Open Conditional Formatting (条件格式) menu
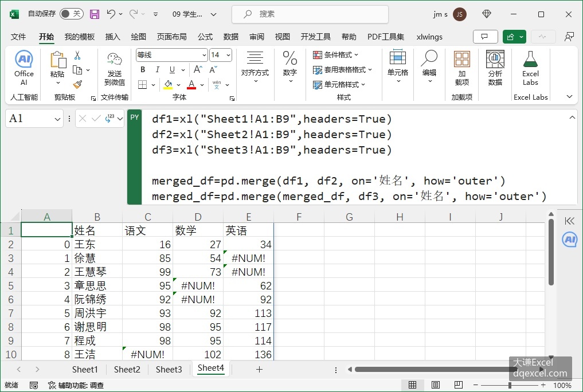Viewport: 583px width, 392px height. click(x=336, y=55)
